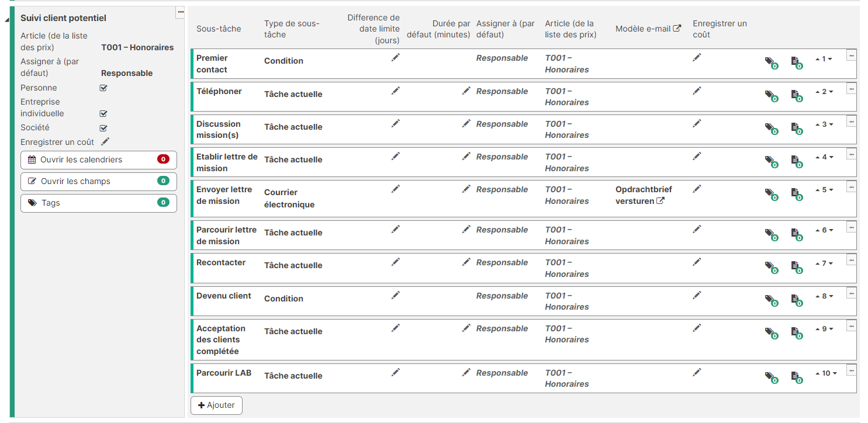
Task: Click Ouvrir les calendriers button
Action: (99, 160)
